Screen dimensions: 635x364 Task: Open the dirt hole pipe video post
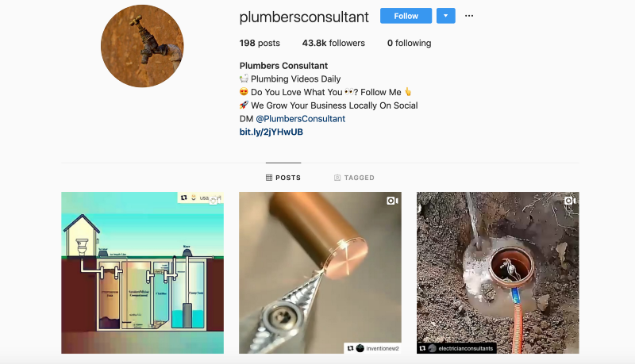(498, 273)
